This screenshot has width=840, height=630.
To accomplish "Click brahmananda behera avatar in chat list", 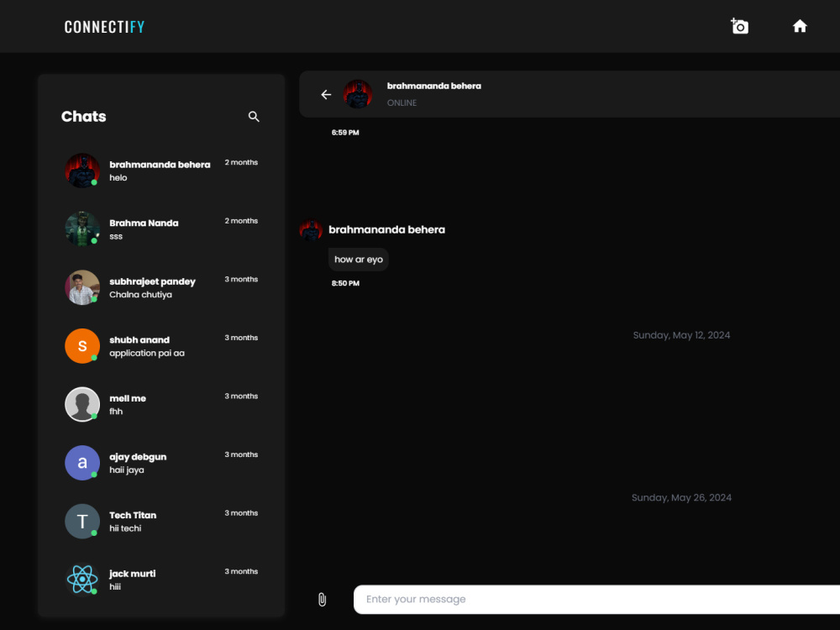I will pos(82,171).
